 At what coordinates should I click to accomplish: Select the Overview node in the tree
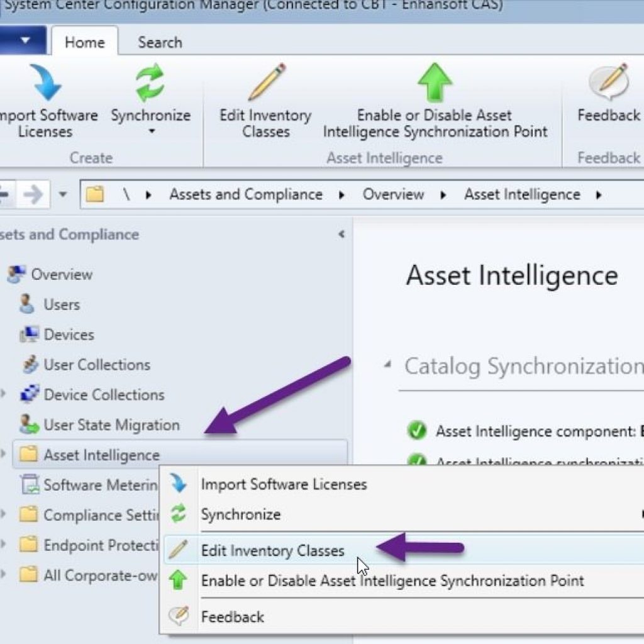(50, 274)
